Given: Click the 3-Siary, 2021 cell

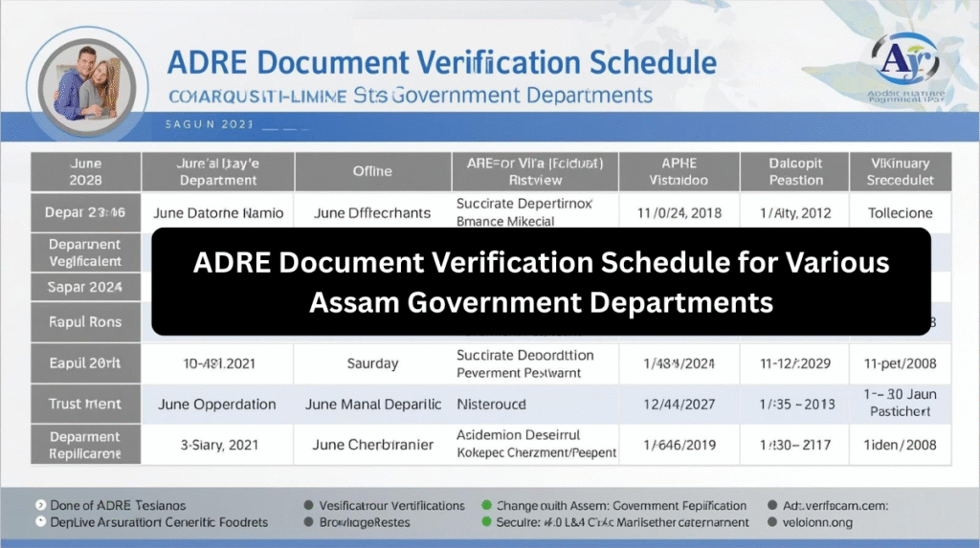Looking at the screenshot, I should click(219, 445).
